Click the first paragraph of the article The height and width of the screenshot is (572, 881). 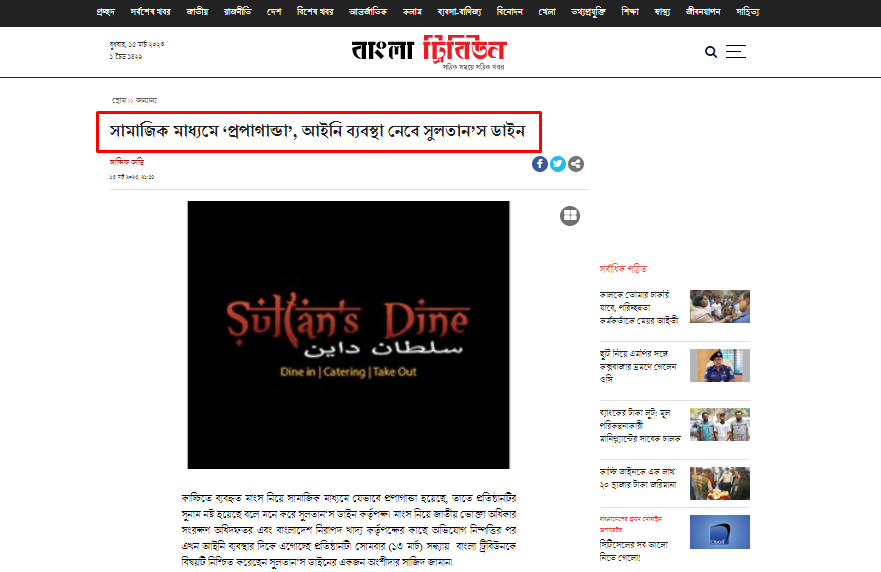(x=348, y=530)
